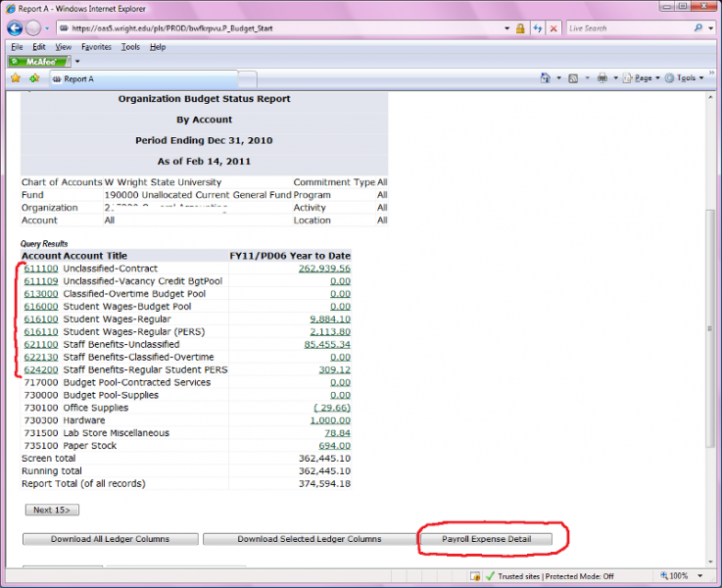This screenshot has height=588, width=722.
Task: Click Download All Ledger Columns button
Action: 110,539
